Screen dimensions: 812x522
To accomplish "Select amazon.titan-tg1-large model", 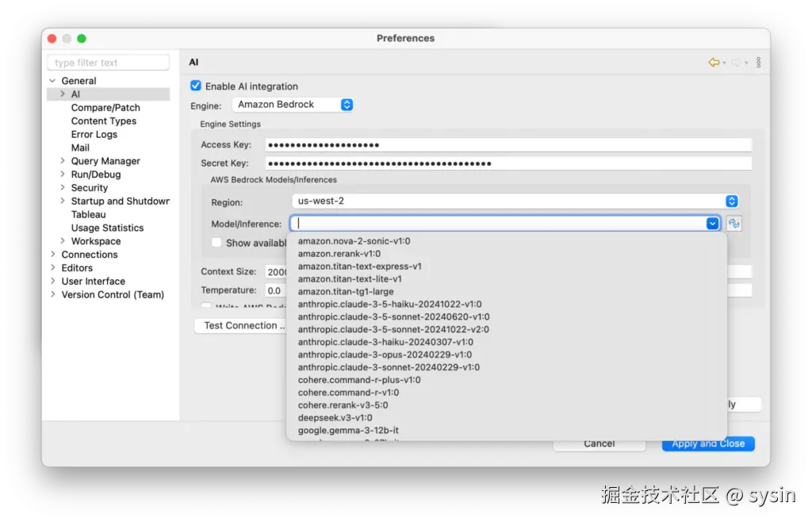I will pyautogui.click(x=346, y=292).
